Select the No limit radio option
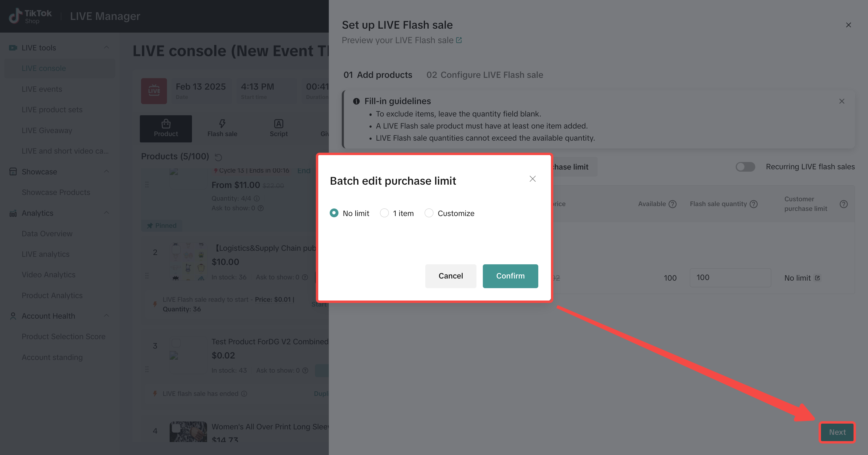Image resolution: width=868 pixels, height=455 pixels. pyautogui.click(x=334, y=213)
